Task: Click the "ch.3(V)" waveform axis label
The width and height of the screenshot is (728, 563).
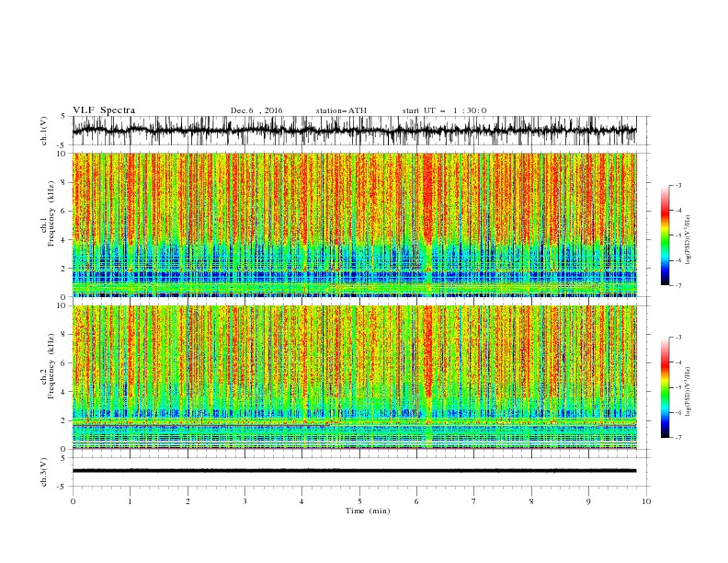Action: (x=44, y=472)
